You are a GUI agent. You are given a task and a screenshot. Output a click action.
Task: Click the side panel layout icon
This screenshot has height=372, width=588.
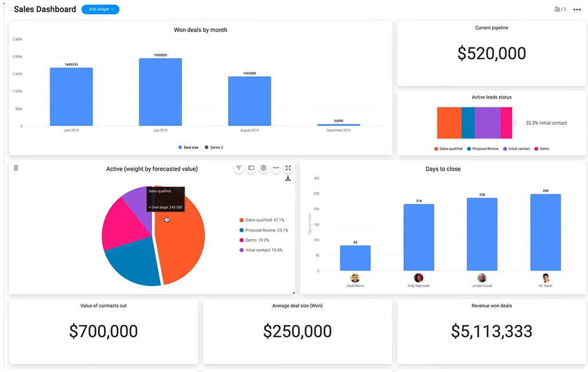[251, 168]
